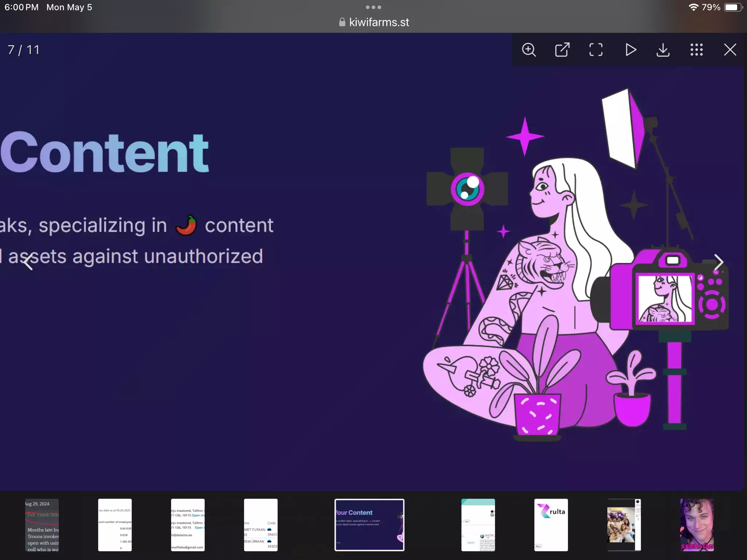Viewport: 747px width, 560px height.
Task: Start the slideshow play button
Action: click(x=630, y=50)
